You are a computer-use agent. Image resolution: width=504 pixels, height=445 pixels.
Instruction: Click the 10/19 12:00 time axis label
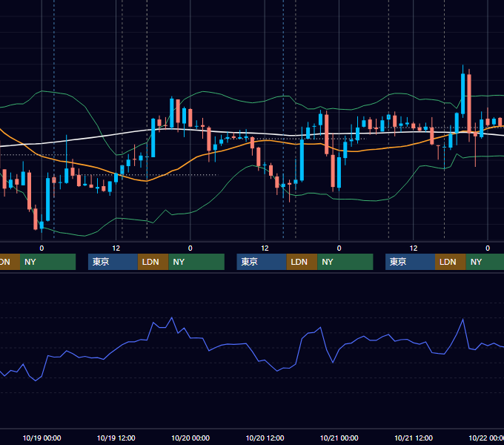click(x=116, y=438)
